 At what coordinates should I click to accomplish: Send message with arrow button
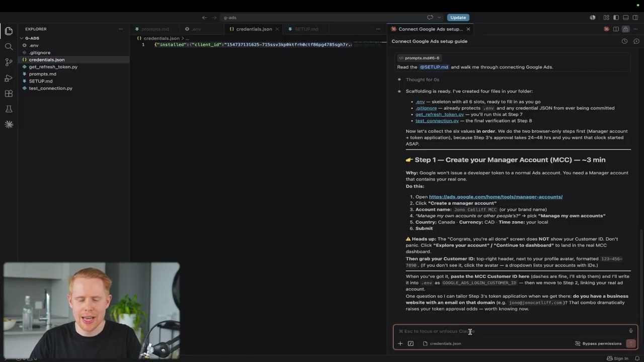631,344
